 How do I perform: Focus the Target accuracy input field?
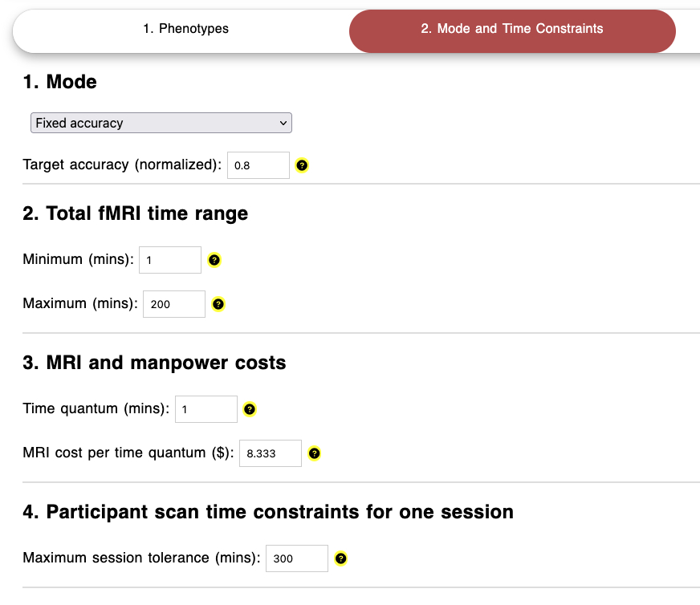tap(258, 165)
